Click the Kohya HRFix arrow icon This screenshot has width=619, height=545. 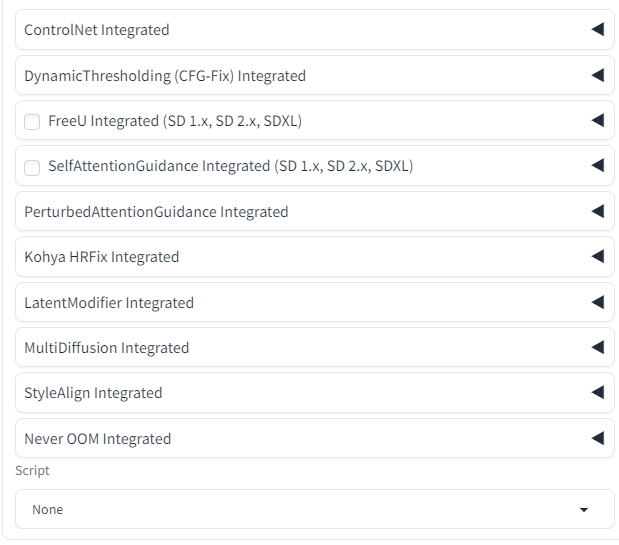pyautogui.click(x=598, y=257)
